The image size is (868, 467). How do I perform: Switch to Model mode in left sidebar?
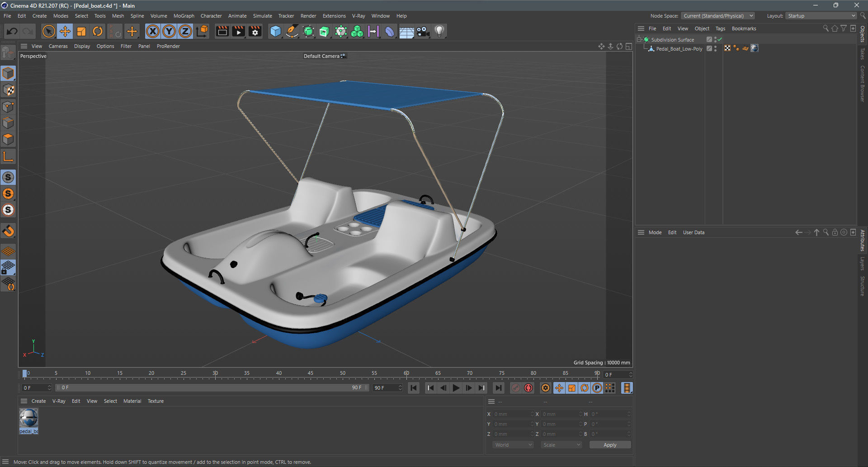[8, 73]
